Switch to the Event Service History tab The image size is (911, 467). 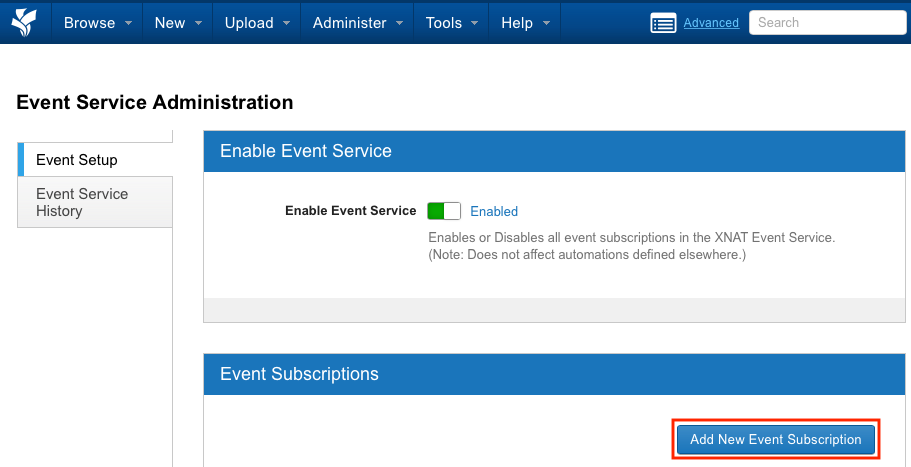(82, 202)
